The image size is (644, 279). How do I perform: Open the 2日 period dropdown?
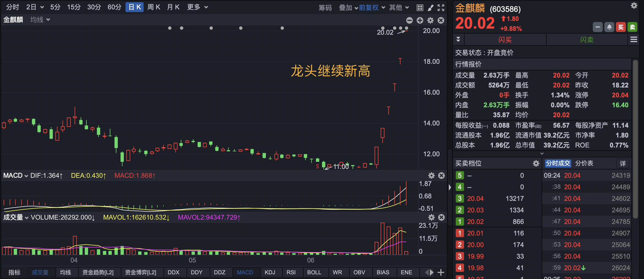tap(35, 7)
